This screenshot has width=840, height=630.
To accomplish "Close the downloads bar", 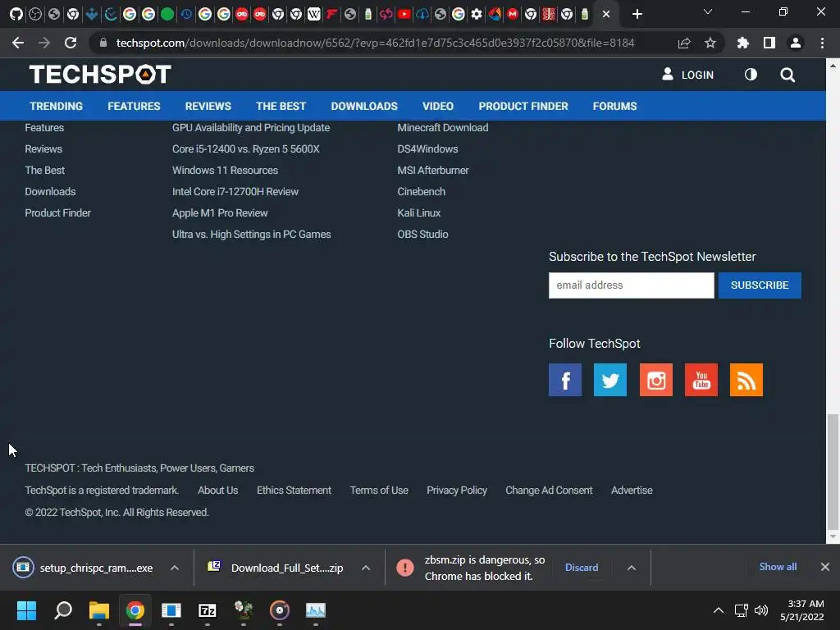I will 825,566.
